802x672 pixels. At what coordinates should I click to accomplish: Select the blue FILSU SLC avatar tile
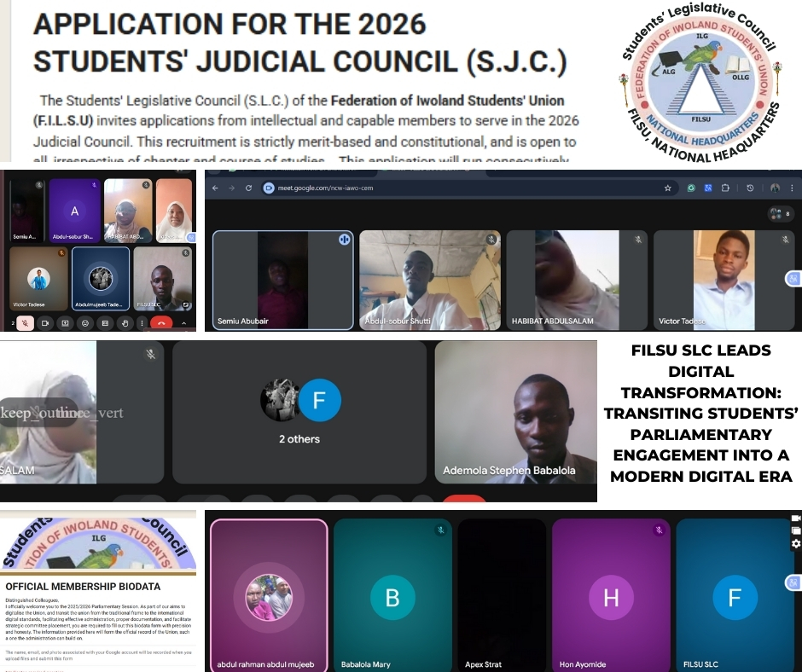[x=735, y=595]
